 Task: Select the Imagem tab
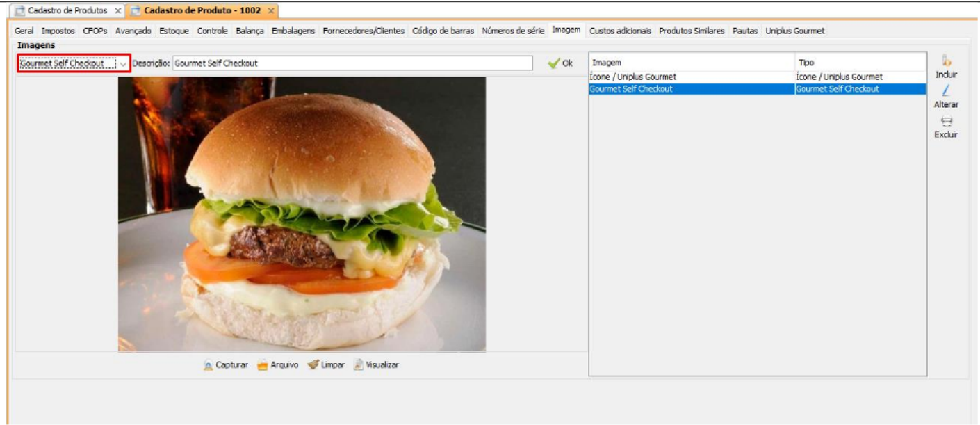[x=566, y=30]
